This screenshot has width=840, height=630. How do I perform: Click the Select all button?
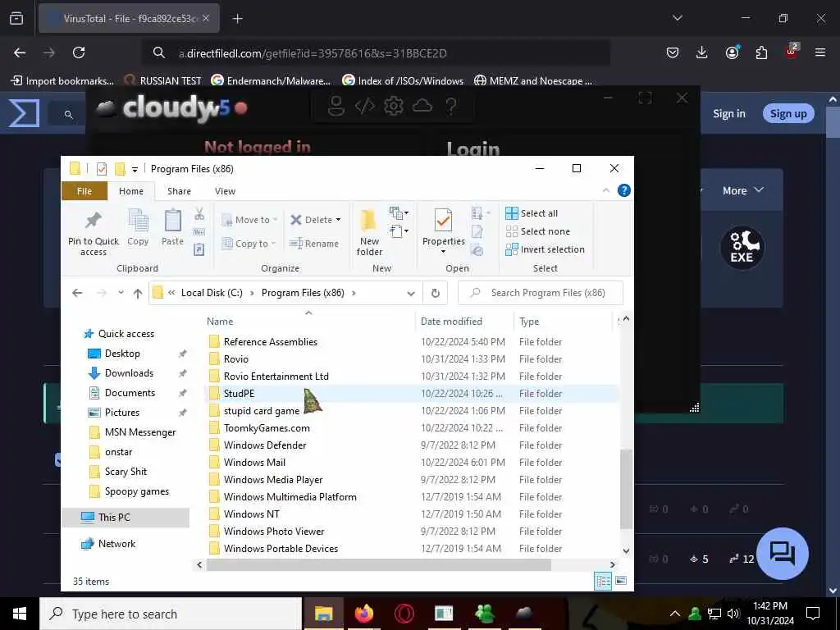pos(532,213)
